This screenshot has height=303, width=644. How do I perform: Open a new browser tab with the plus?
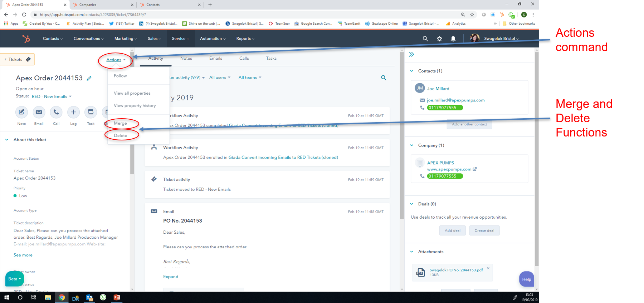pos(210,5)
